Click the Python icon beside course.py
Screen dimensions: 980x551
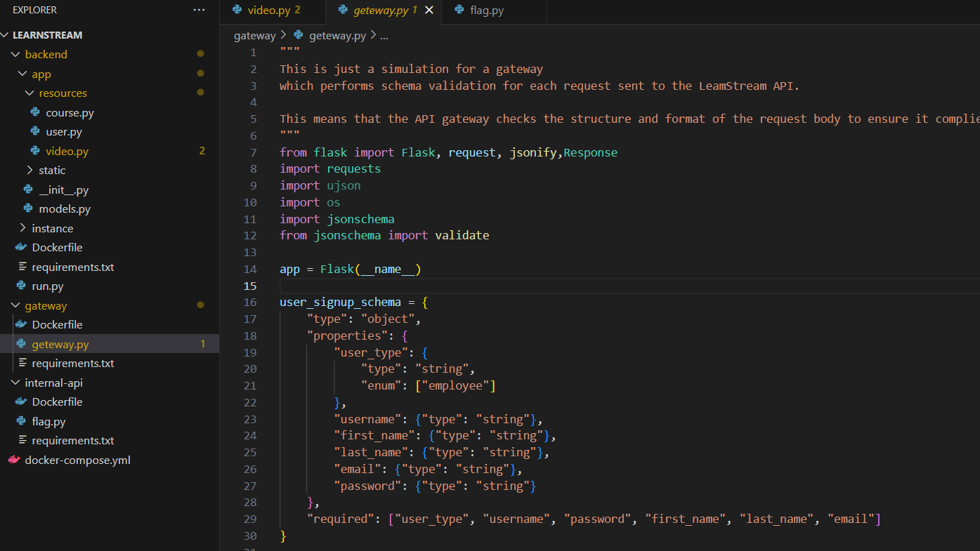click(35, 112)
